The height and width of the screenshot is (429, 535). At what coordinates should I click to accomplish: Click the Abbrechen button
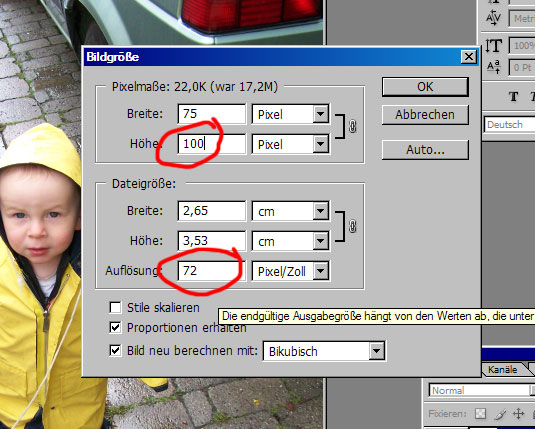point(425,115)
